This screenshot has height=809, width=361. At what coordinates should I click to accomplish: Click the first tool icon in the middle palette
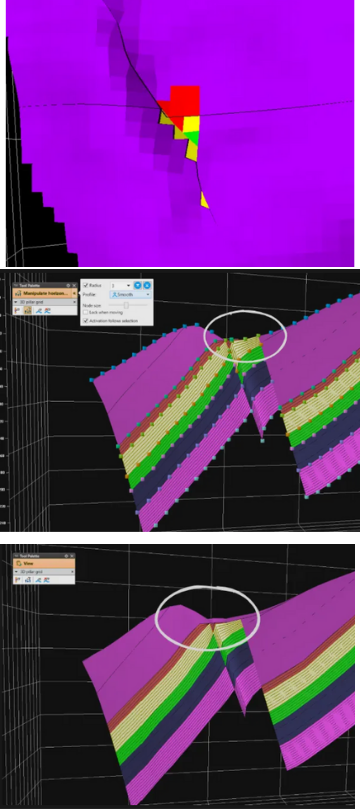point(17,311)
